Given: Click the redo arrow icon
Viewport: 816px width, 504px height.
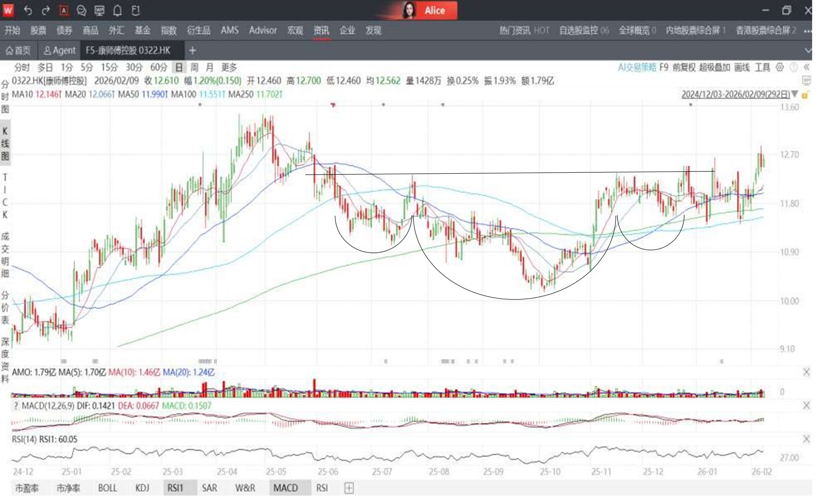Looking at the screenshot, I should 46,11.
